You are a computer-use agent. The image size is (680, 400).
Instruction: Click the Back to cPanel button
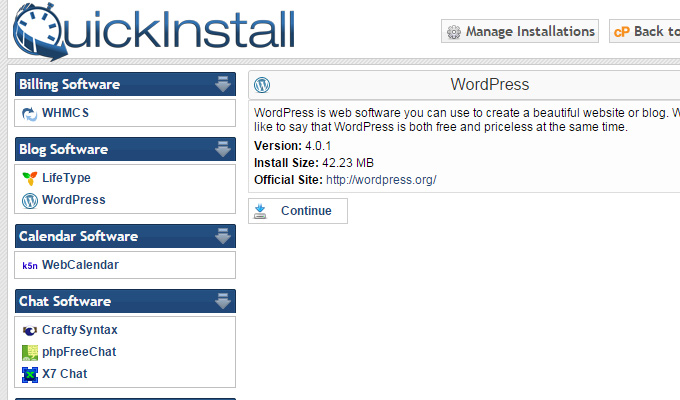coord(644,31)
